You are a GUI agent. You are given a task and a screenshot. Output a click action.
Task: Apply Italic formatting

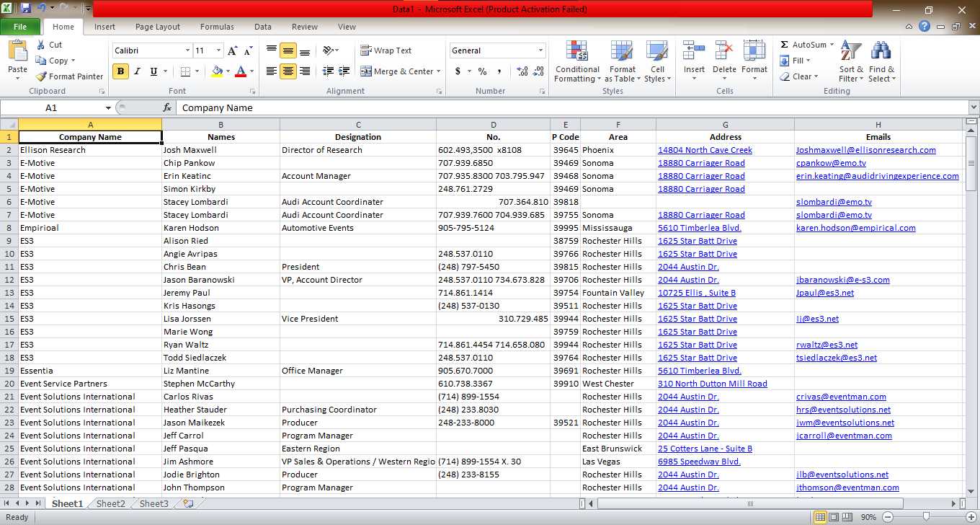(137, 71)
